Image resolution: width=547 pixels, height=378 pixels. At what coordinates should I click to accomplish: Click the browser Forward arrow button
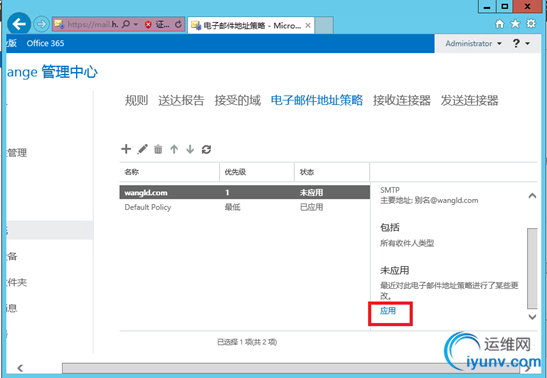42,24
